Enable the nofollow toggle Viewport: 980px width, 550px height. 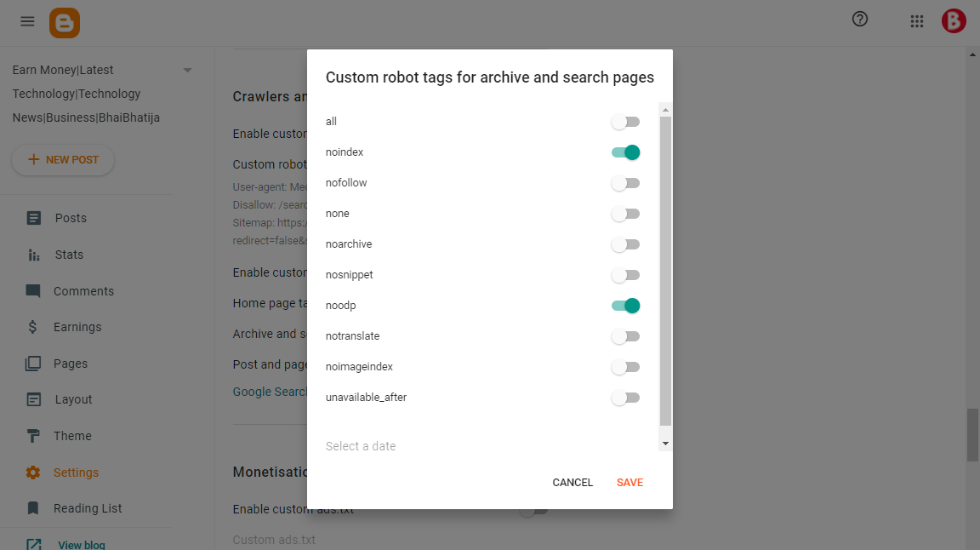click(625, 183)
